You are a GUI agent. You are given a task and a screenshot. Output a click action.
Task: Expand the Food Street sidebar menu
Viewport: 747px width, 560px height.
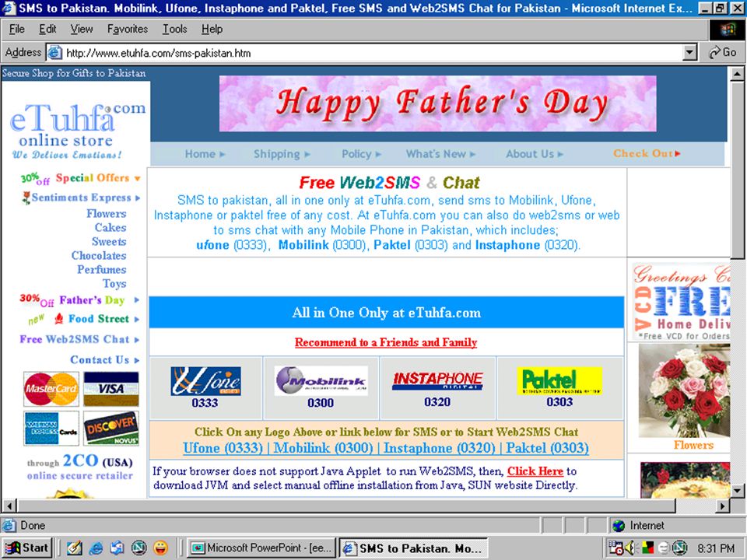(84, 319)
